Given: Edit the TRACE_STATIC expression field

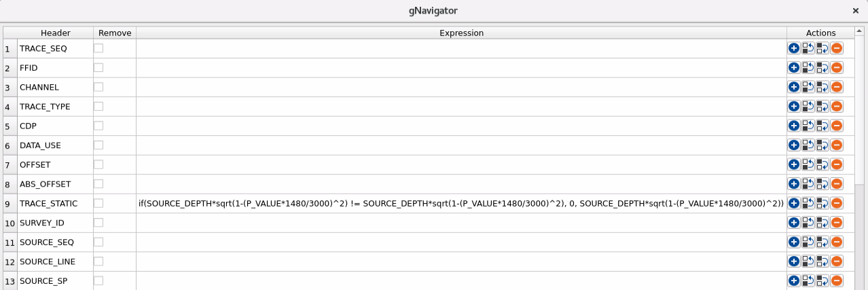Looking at the screenshot, I should pos(461,203).
